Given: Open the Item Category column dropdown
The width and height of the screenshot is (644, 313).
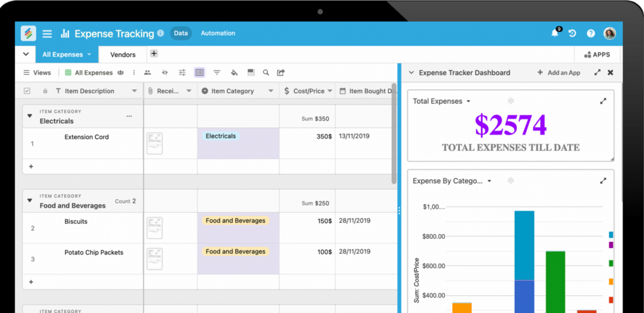Looking at the screenshot, I should tap(271, 91).
